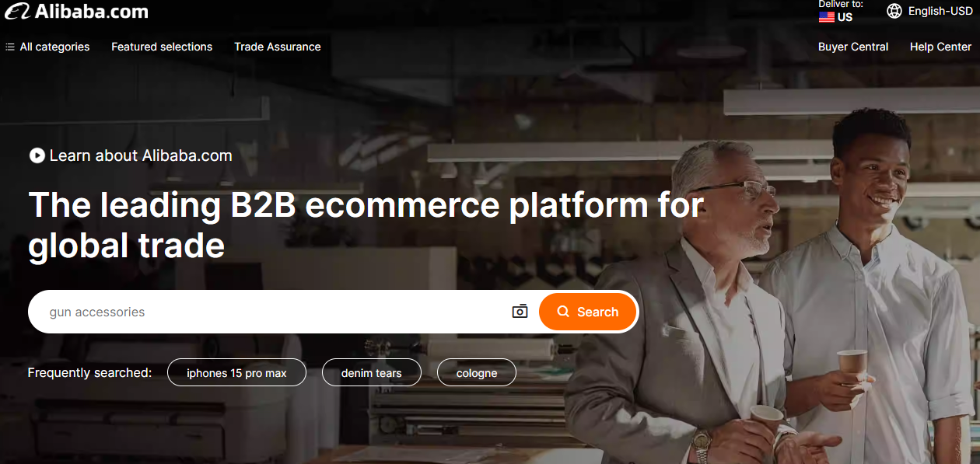This screenshot has width=980, height=464.
Task: Click the hamburger icon beside All categories
Action: pos(10,47)
